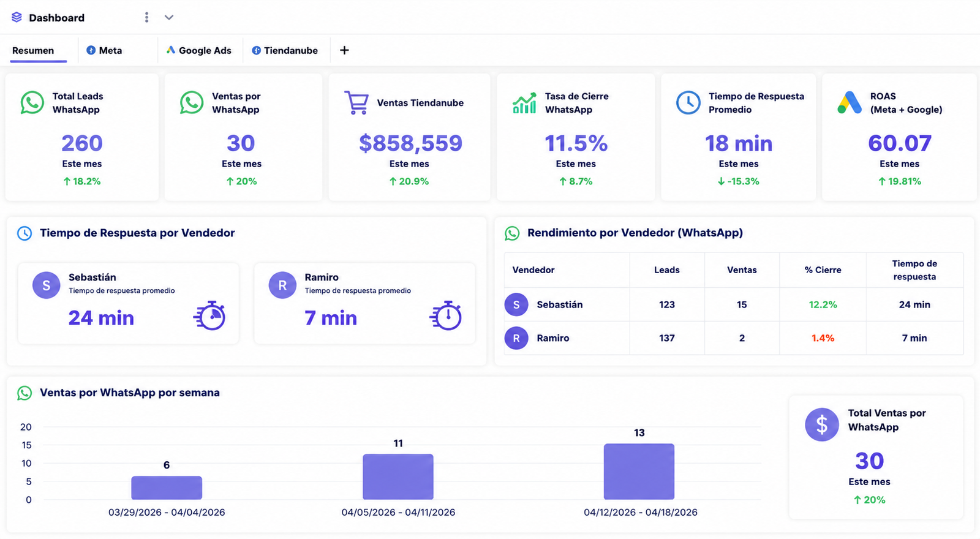Click the clock icon beside Tiempo de Respuesta por Vendedor

click(x=24, y=233)
